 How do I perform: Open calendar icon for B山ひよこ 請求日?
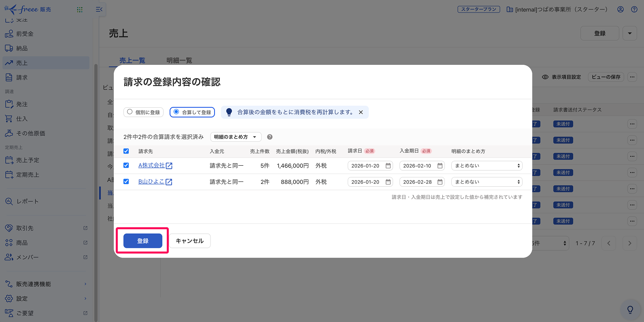click(388, 182)
